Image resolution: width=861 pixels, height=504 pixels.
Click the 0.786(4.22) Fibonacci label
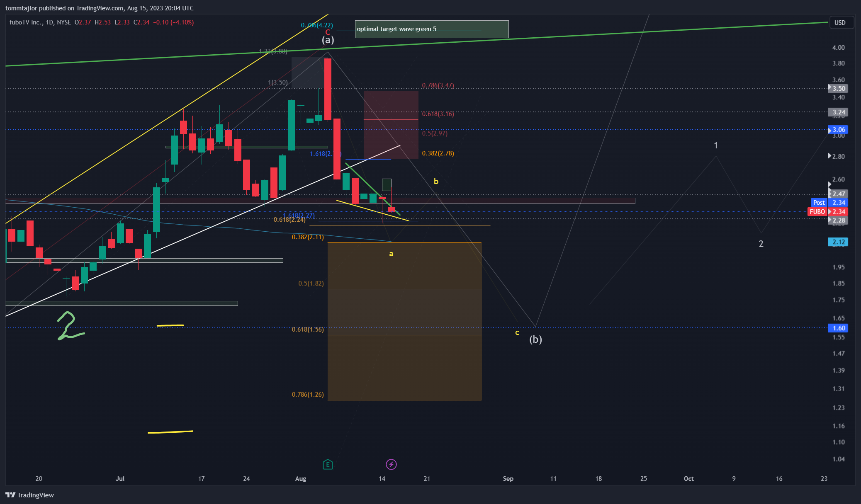click(x=317, y=25)
